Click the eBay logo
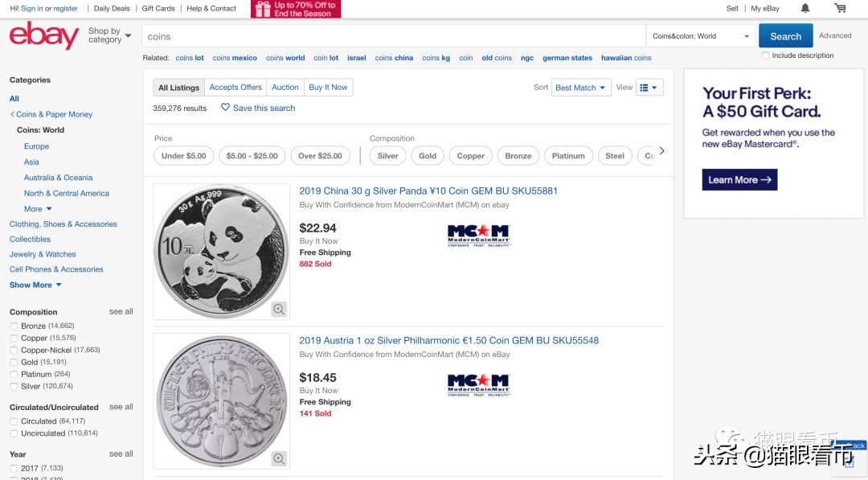Viewport: 868px width, 480px height. pyautogui.click(x=43, y=36)
